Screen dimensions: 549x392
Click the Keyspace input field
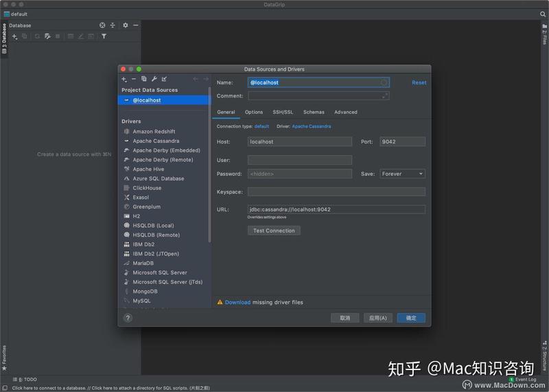pyautogui.click(x=336, y=192)
